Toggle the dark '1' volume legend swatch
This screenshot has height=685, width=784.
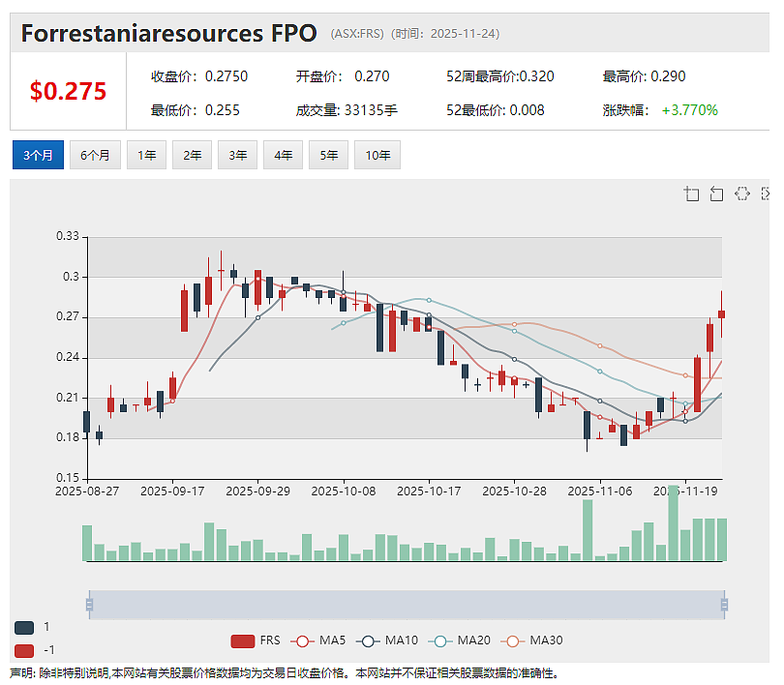click(24, 628)
